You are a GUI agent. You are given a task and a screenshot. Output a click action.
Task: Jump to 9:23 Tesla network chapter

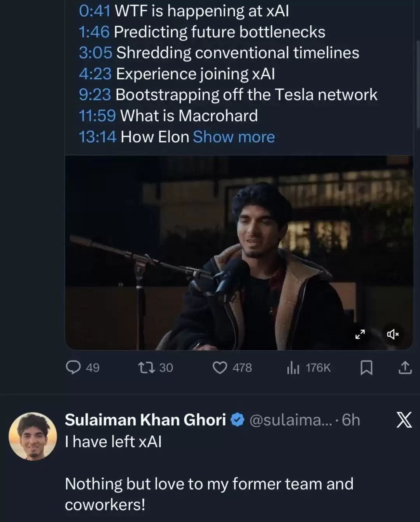coord(94,95)
